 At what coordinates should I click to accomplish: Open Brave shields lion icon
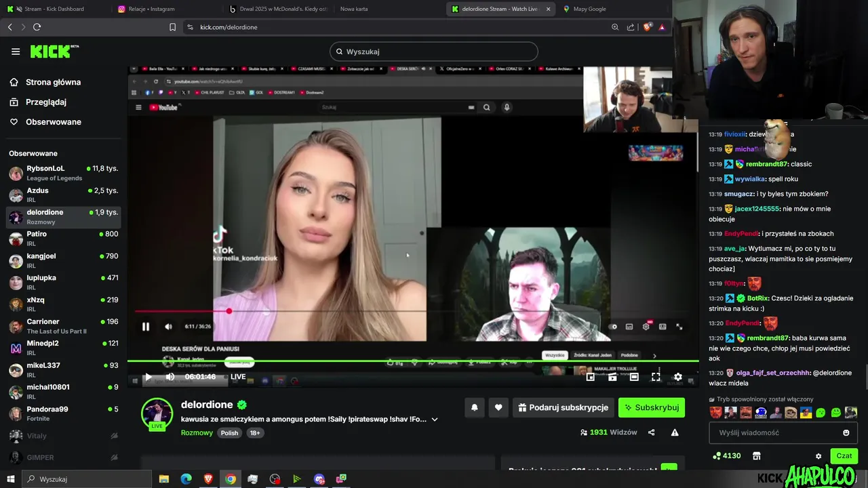[x=647, y=27]
